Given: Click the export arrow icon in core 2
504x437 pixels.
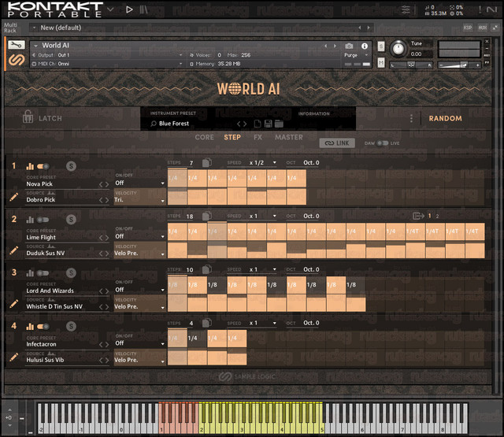Looking at the screenshot, I should click(418, 216).
